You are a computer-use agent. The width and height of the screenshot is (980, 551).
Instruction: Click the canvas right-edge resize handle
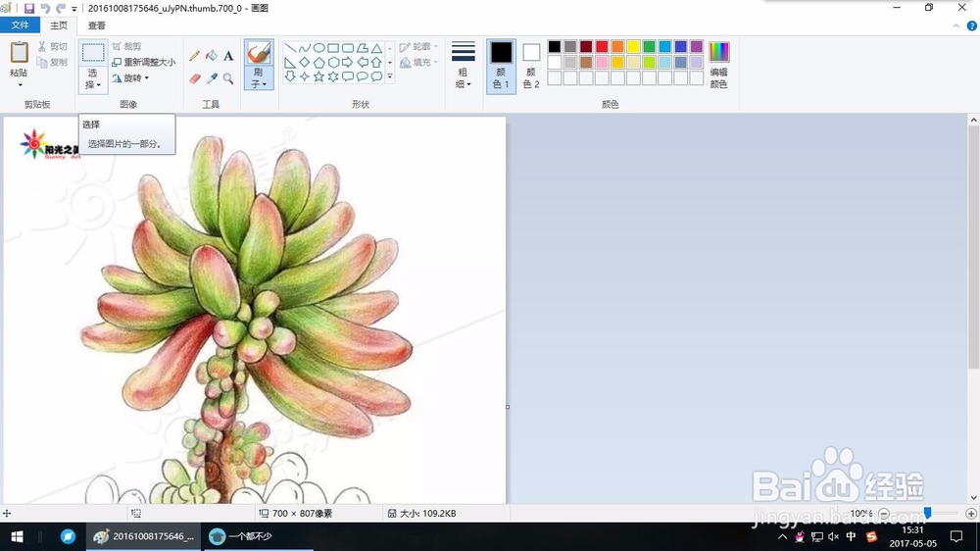(508, 407)
